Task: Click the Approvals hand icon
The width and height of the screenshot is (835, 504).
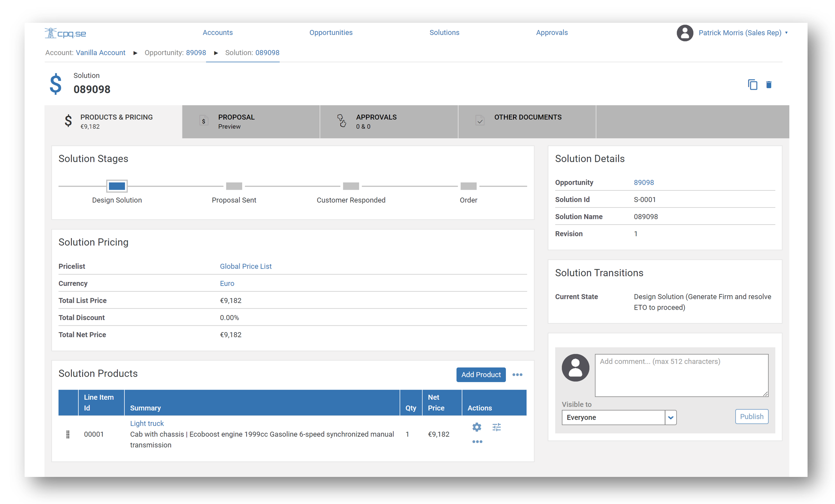Action: pos(342,121)
